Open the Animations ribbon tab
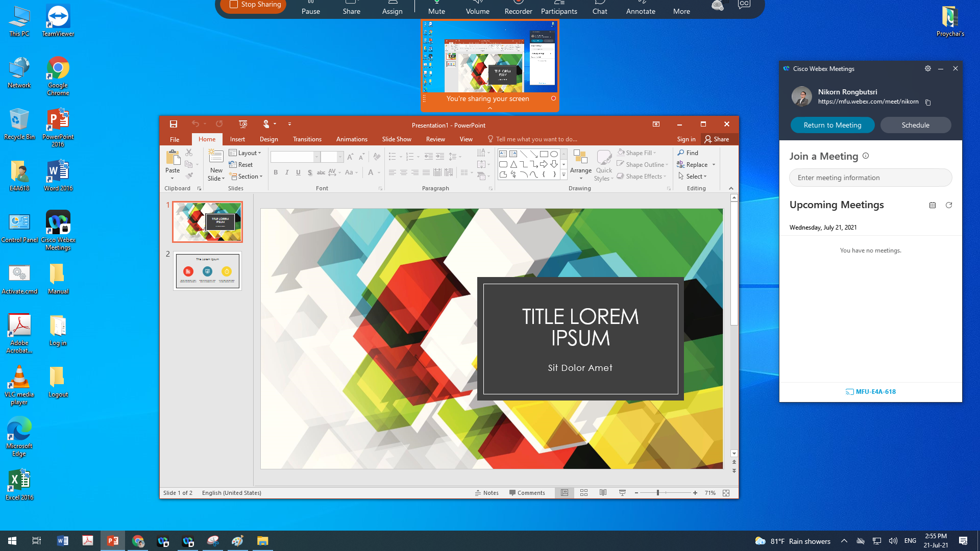Screen dimensions: 980x551 click(351, 139)
